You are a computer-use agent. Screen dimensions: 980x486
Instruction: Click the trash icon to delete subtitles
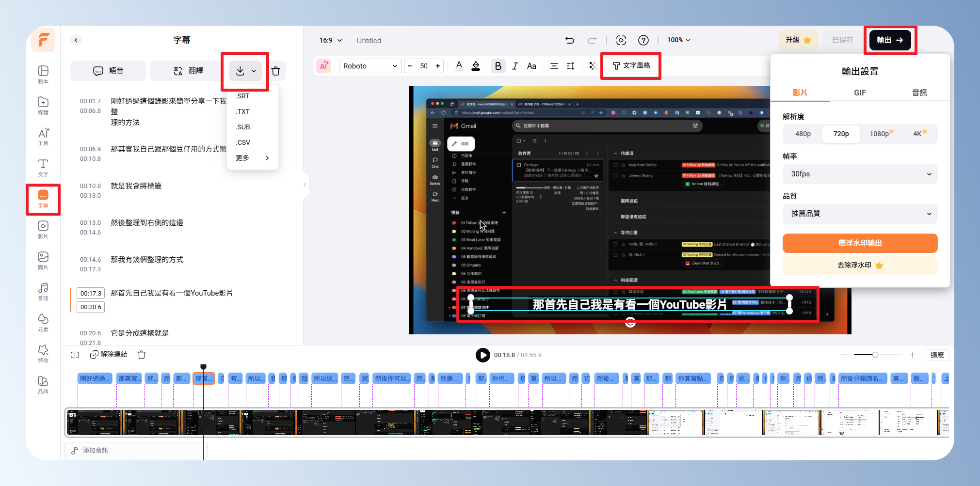pyautogui.click(x=276, y=71)
